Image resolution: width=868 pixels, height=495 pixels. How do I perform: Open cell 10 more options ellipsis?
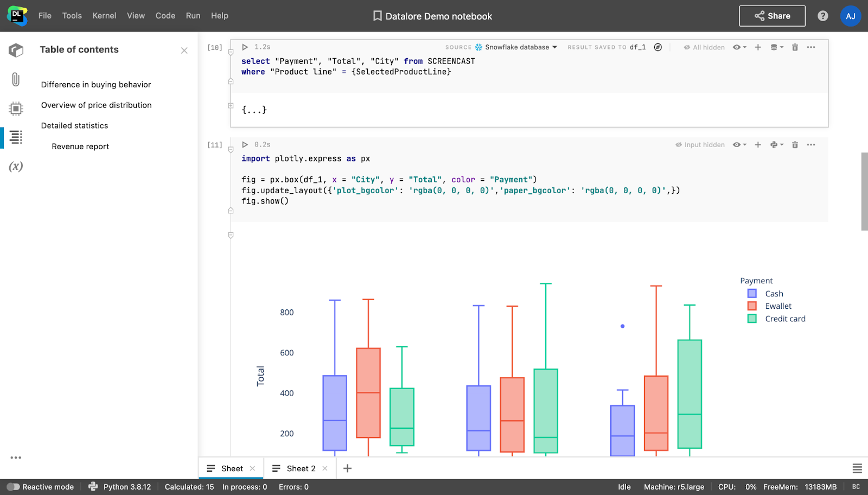(x=811, y=47)
